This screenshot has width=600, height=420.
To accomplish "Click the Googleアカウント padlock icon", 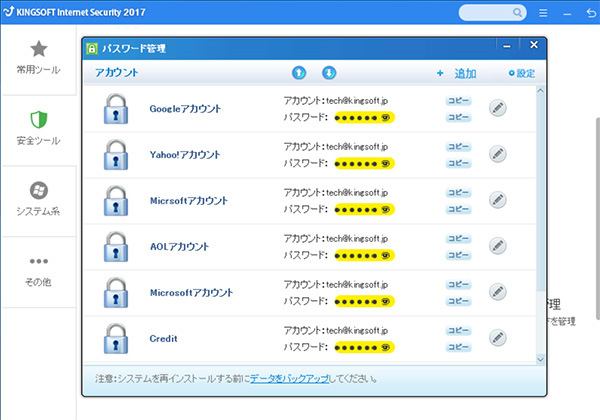I will 116,109.
